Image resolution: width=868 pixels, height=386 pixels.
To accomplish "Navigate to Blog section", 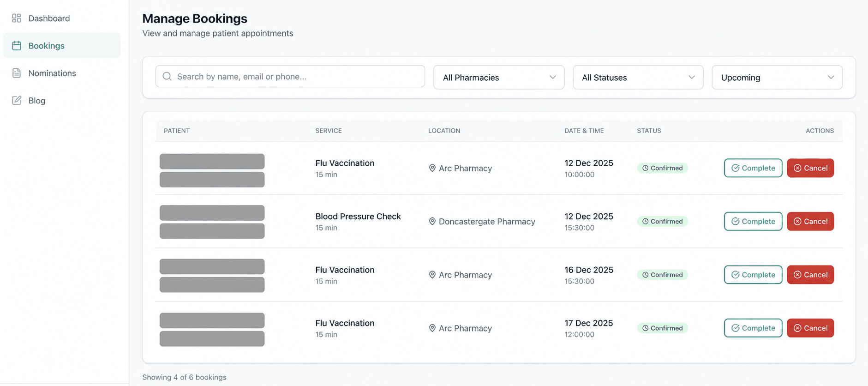I will 61,100.
